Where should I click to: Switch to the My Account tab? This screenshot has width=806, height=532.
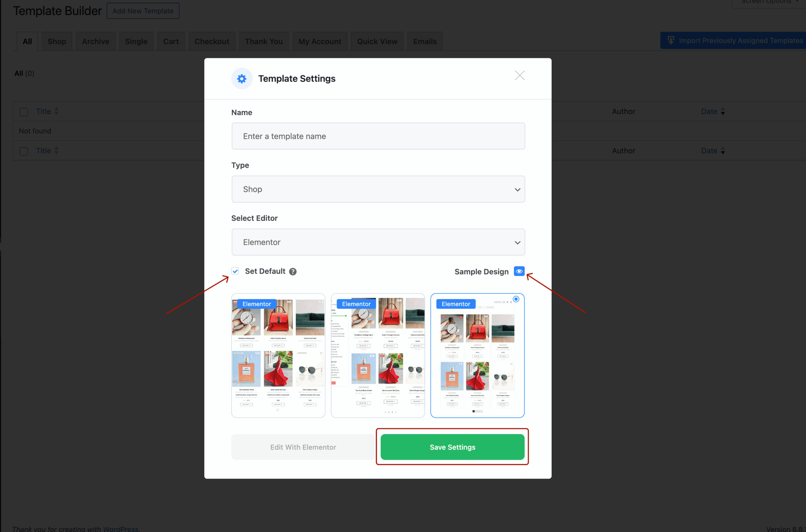(320, 41)
